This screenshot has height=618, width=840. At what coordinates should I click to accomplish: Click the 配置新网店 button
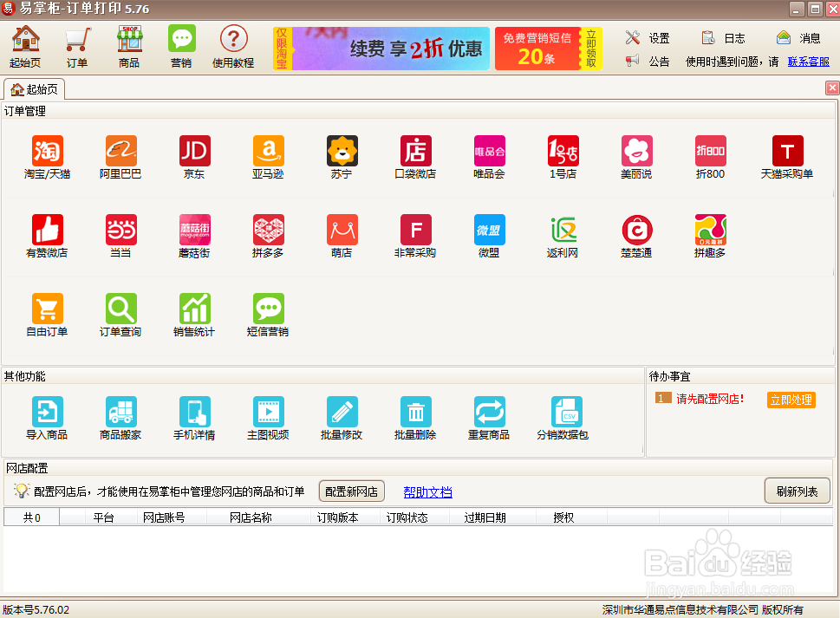(351, 491)
